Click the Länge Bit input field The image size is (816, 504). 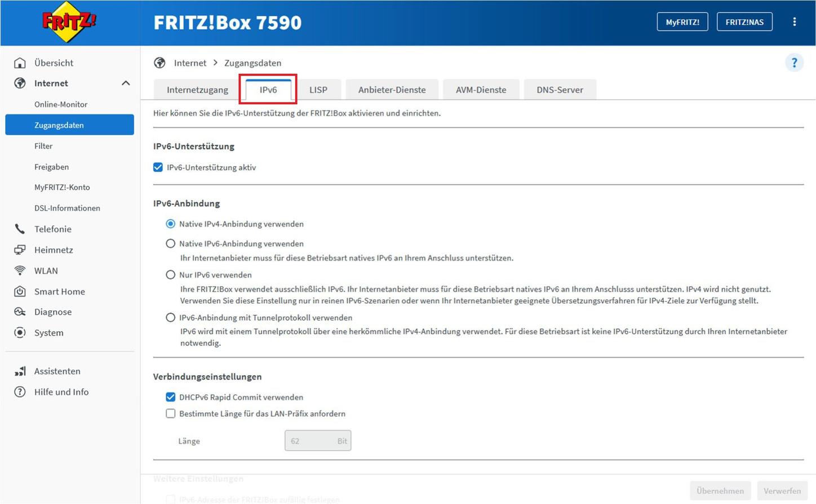tap(317, 440)
